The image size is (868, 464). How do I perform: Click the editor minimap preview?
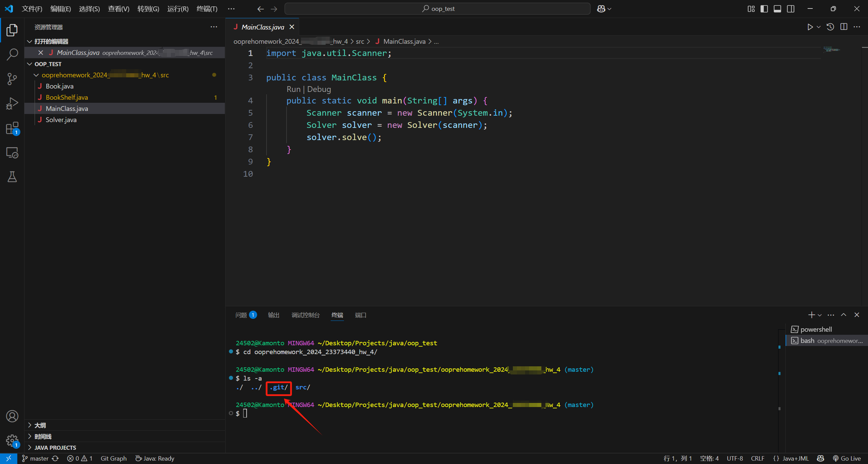coord(831,50)
